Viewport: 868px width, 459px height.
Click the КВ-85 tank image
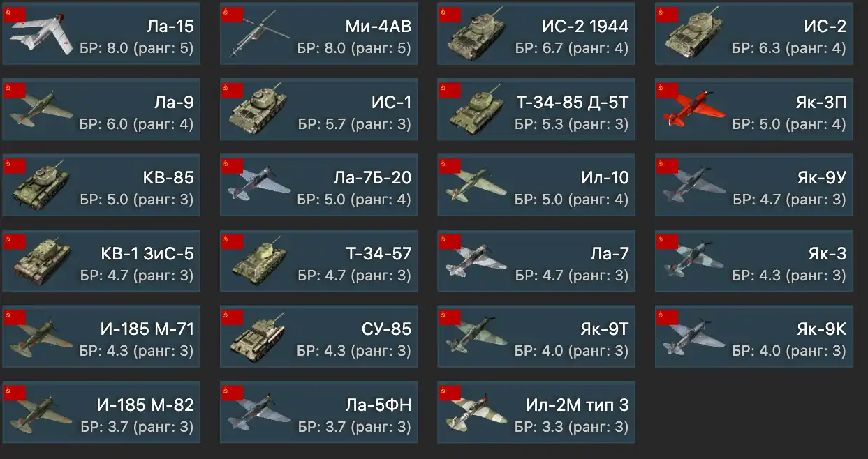pyautogui.click(x=41, y=187)
